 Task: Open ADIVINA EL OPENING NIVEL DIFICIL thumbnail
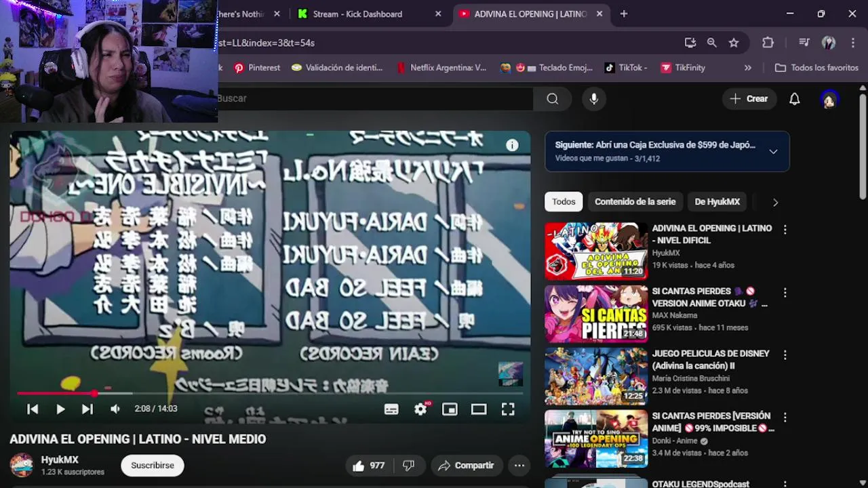click(596, 251)
